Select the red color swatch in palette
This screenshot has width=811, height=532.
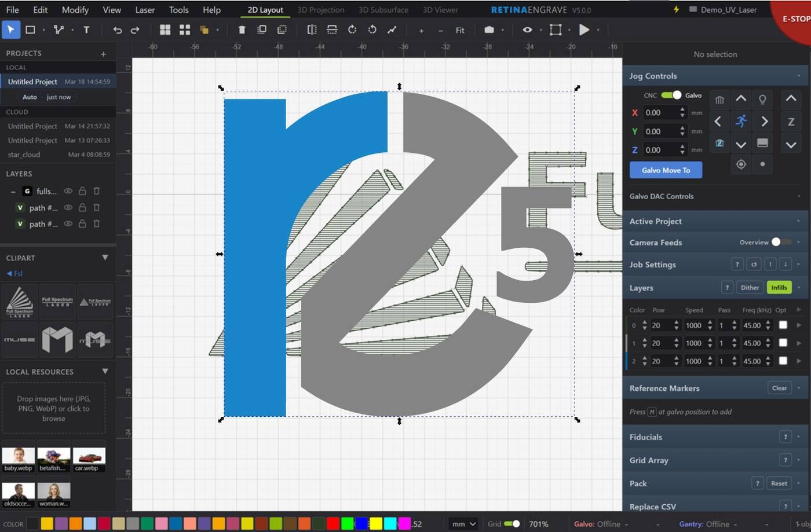pyautogui.click(x=333, y=524)
